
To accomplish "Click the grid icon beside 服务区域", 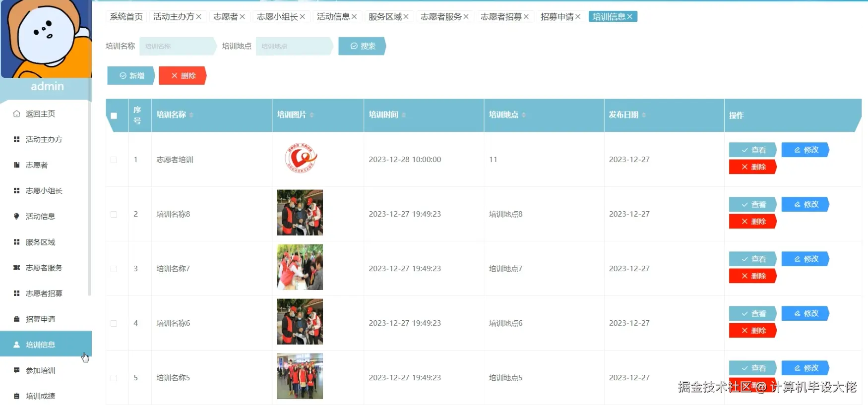I will tap(16, 242).
